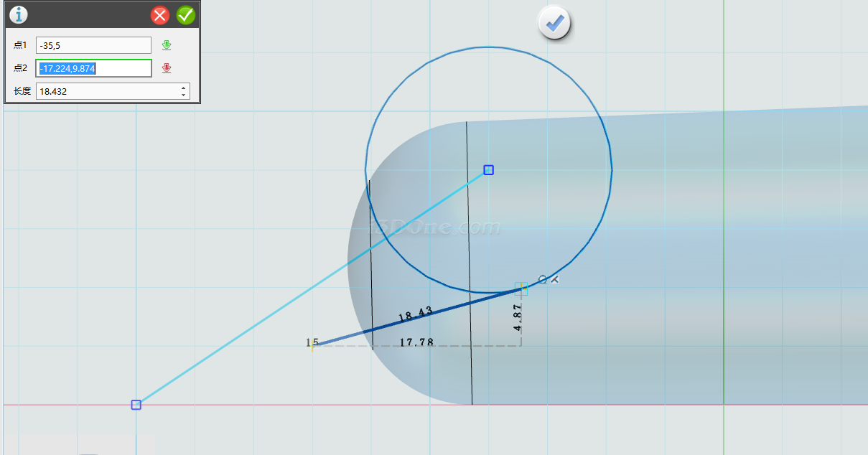Viewport: 868px width, 455px height.
Task: Decrease the 长度 value with the down arrow
Action: click(184, 95)
